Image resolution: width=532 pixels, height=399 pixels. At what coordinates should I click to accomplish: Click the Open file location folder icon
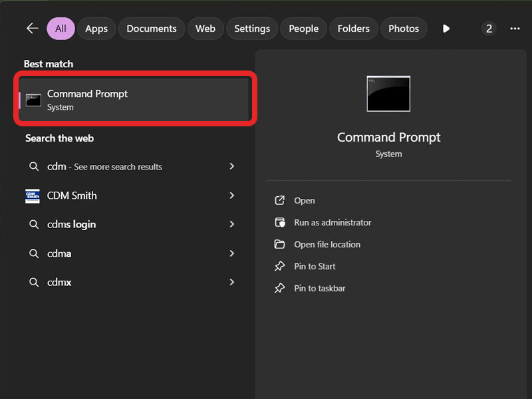pyautogui.click(x=280, y=245)
